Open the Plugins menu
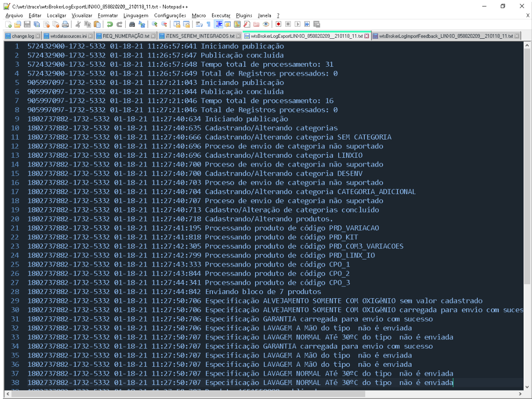532x399 pixels. (244, 15)
